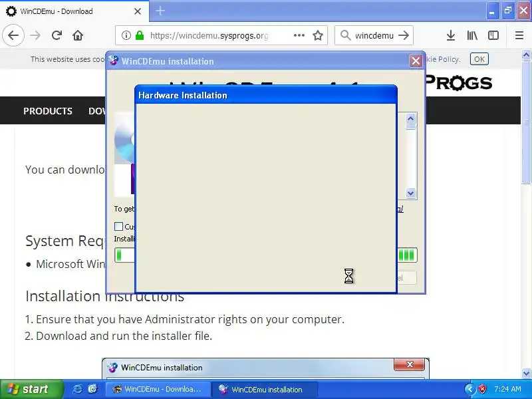Switch to WinCDEmu - Download taskbar button
The image size is (532, 399).
click(x=157, y=389)
